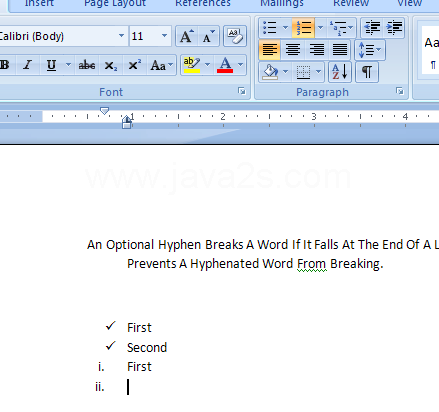Toggle Show/Hide paragraph marks
This screenshot has width=439, height=412.
[x=367, y=72]
